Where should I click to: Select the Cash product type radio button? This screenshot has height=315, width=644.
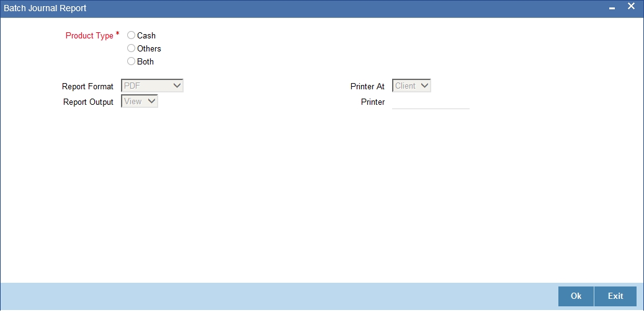point(131,35)
